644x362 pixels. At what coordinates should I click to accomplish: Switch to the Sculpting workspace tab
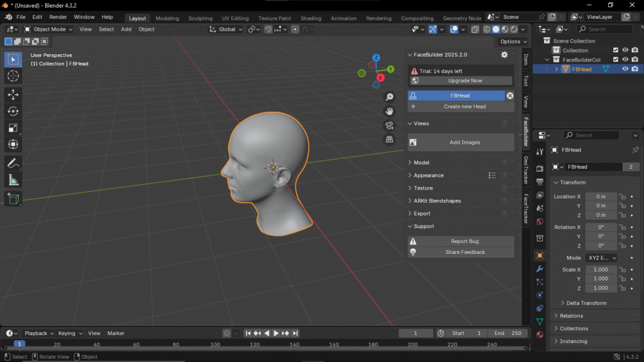pos(200,18)
